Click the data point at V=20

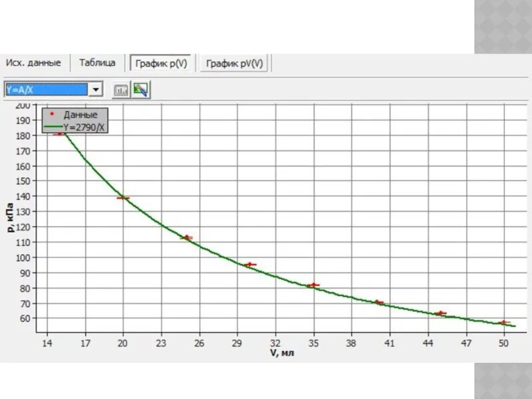click(123, 198)
